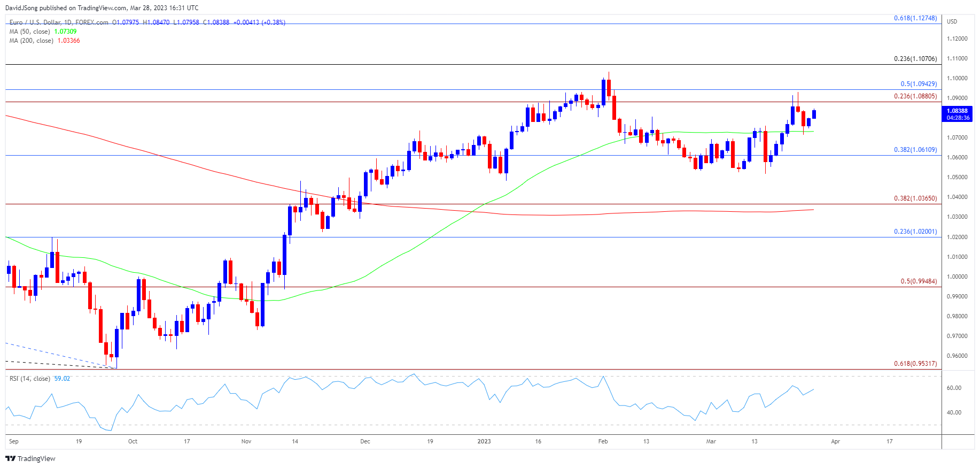
Task: Select the 0.618 (1.12748) Fibonacci level label
Action: pos(915,18)
